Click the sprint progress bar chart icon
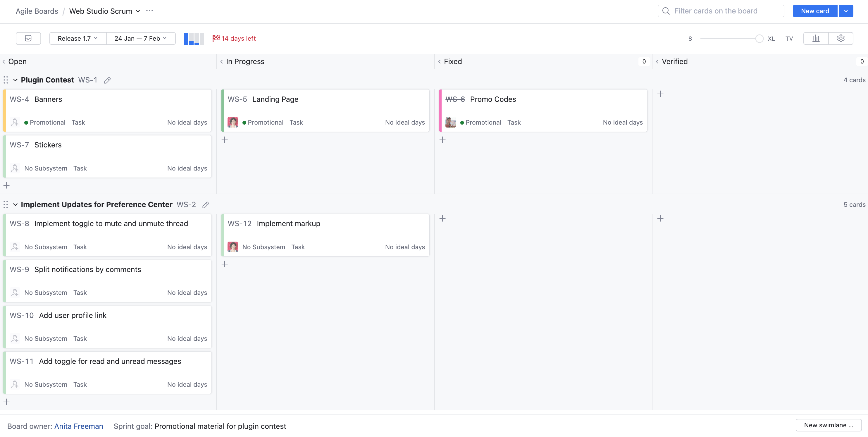 click(194, 39)
